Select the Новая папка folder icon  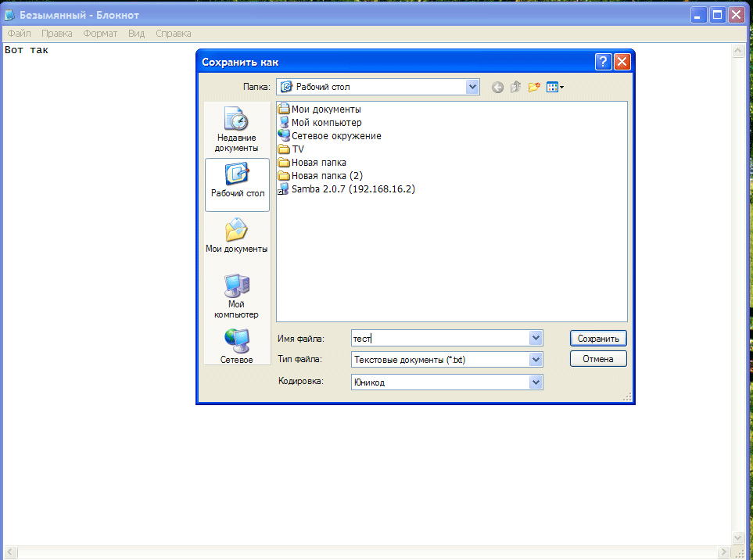point(284,163)
